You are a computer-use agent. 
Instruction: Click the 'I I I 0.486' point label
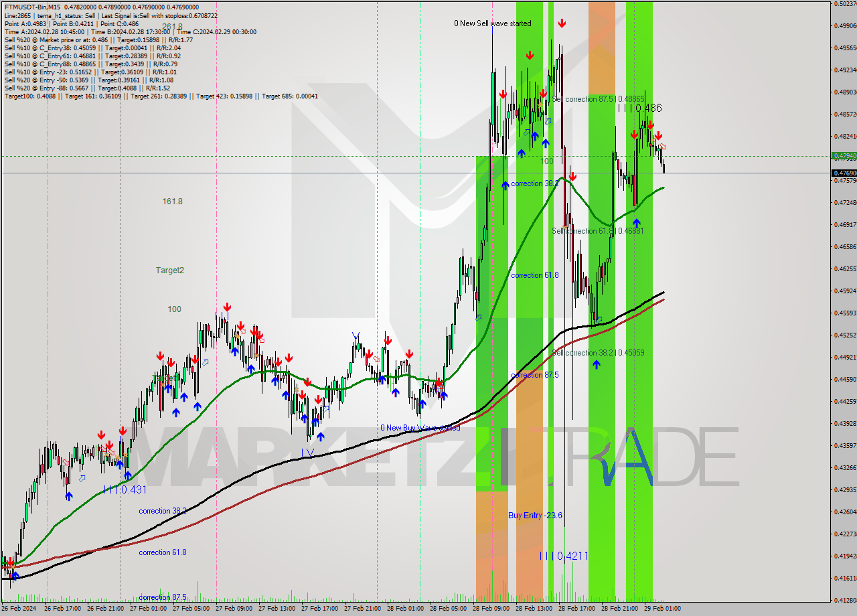[x=639, y=108]
